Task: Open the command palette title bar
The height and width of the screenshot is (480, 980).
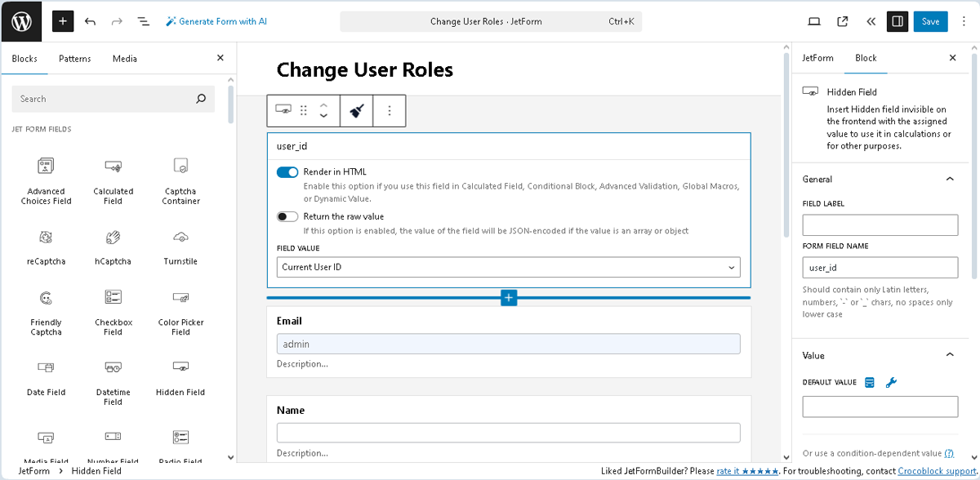Action: click(491, 21)
